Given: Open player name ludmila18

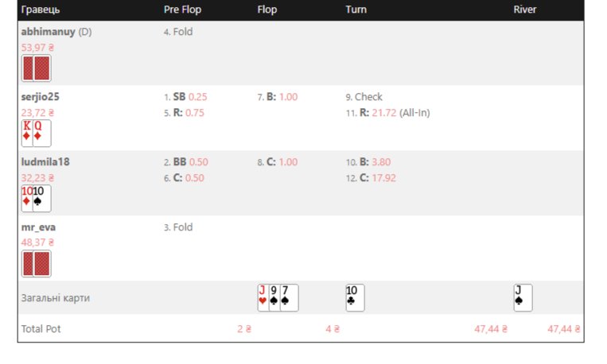Looking at the screenshot, I should point(45,161).
